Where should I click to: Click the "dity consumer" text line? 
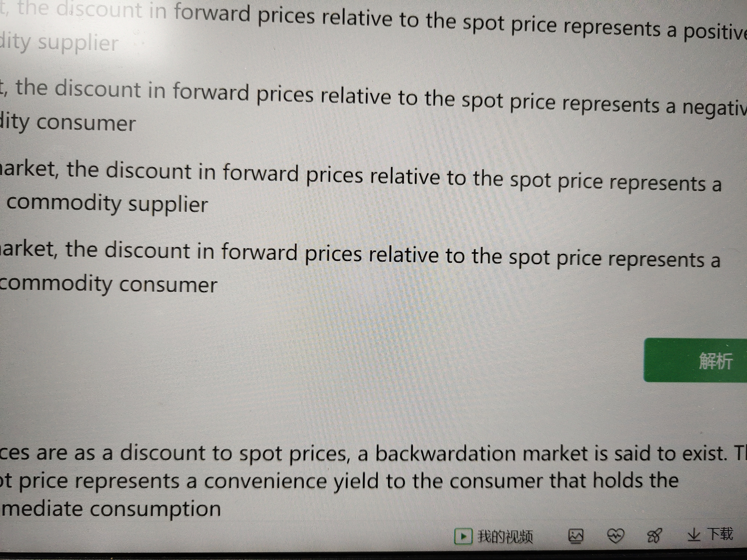pos(68,123)
